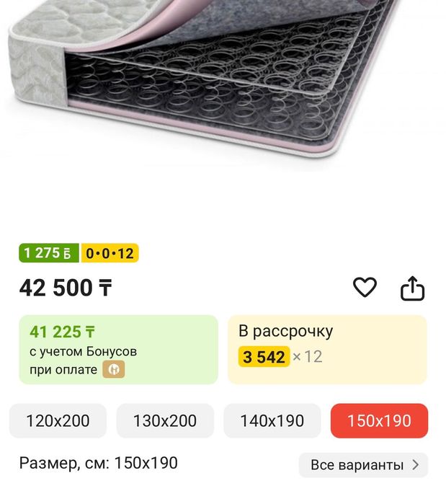Click the 41 225 ₸ bonus price

click(x=62, y=332)
